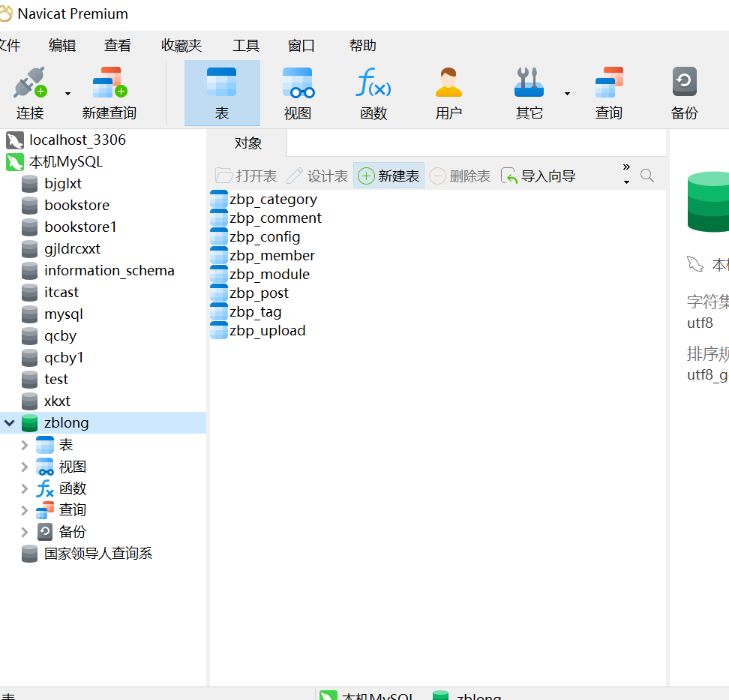
Task: Open the 查询 queries toolbar icon
Action: [x=609, y=83]
